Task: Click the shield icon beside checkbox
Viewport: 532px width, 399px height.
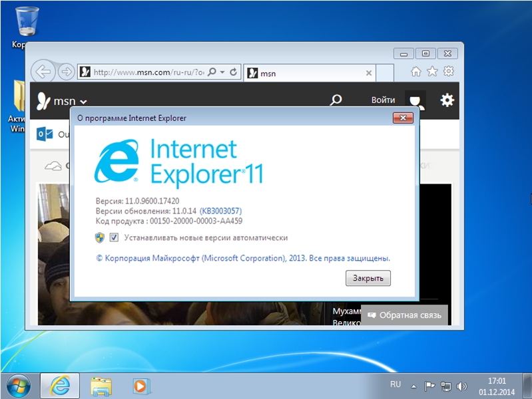Action: point(100,237)
